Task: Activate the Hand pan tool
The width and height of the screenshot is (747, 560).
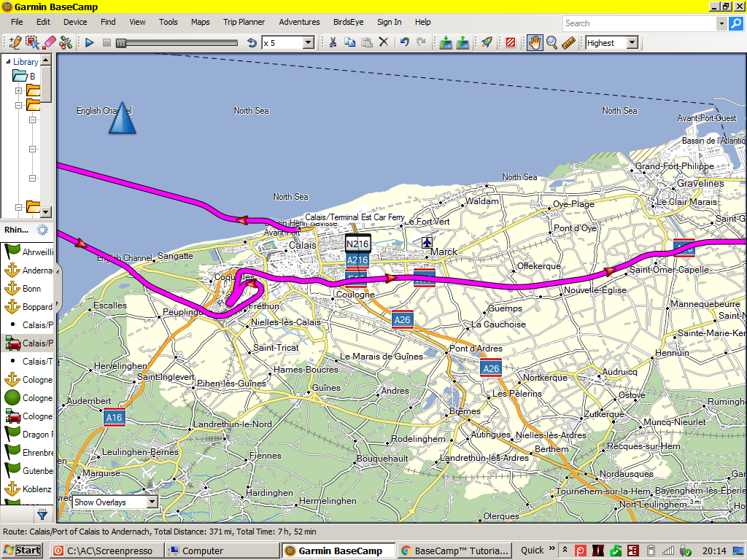Action: point(535,42)
